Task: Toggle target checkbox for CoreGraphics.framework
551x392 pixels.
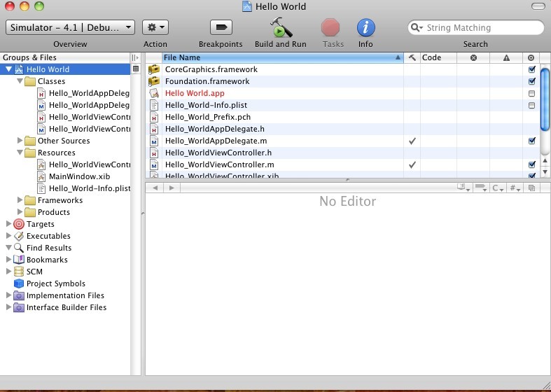Action: click(531, 69)
